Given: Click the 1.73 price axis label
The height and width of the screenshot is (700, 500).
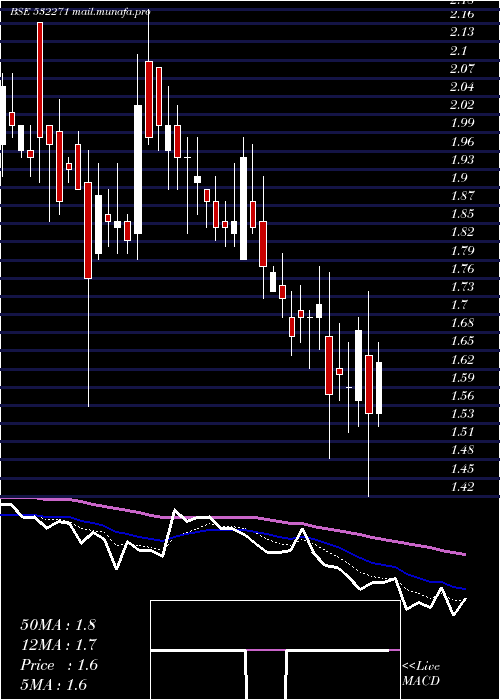Looking at the screenshot, I should [462, 287].
